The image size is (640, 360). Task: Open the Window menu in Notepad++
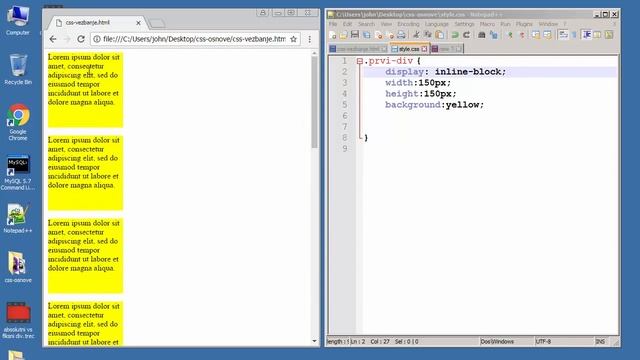[548, 24]
